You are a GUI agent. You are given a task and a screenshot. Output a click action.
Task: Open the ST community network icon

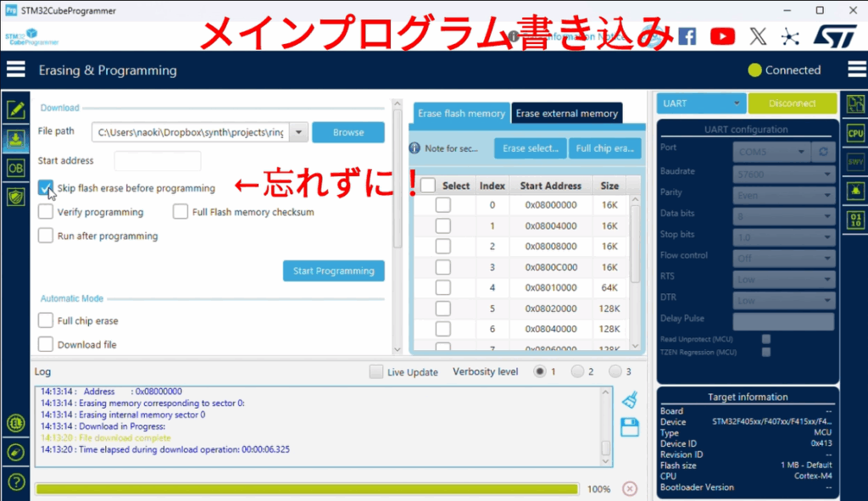[791, 37]
